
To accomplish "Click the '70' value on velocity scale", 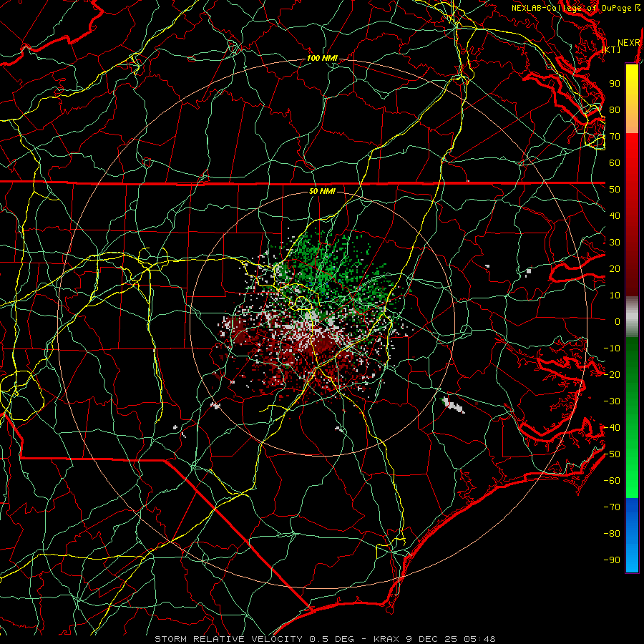I will click(615, 137).
